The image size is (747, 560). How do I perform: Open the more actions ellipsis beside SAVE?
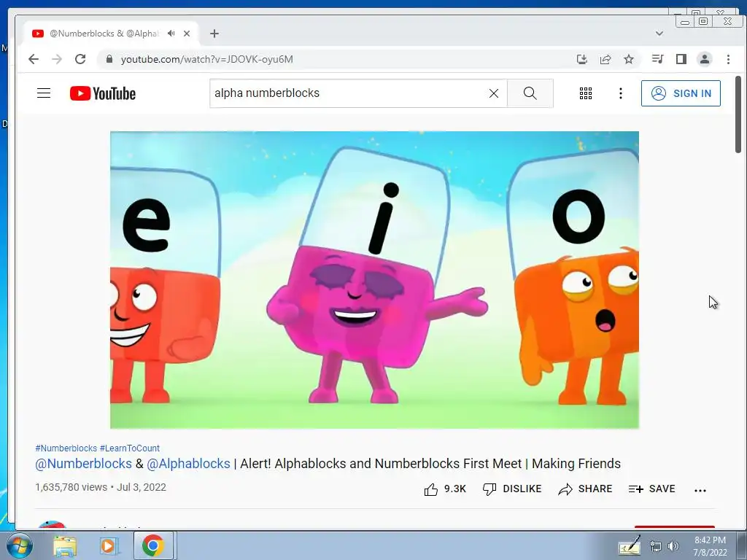(700, 490)
